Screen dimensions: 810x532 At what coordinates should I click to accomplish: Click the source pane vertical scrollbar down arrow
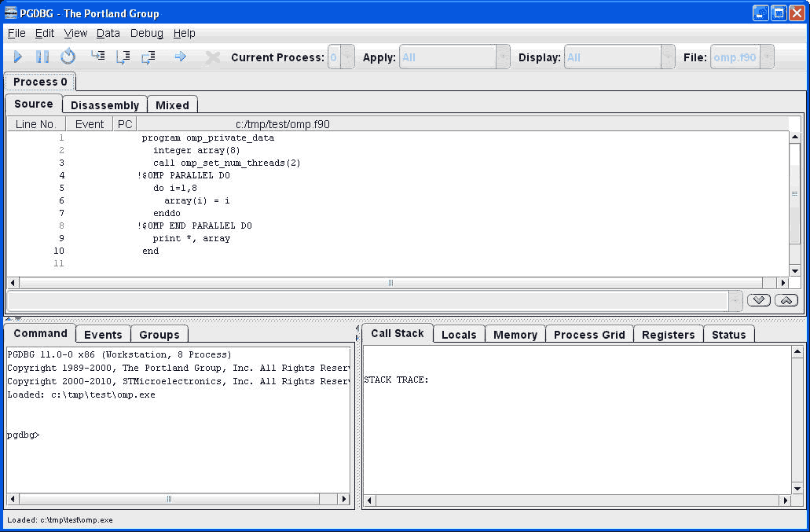(795, 271)
